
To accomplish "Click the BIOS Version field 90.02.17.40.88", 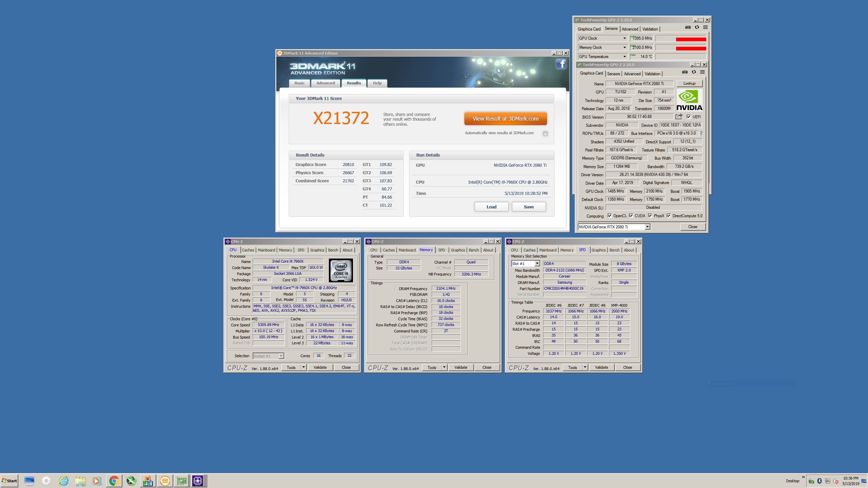I will (x=639, y=117).
